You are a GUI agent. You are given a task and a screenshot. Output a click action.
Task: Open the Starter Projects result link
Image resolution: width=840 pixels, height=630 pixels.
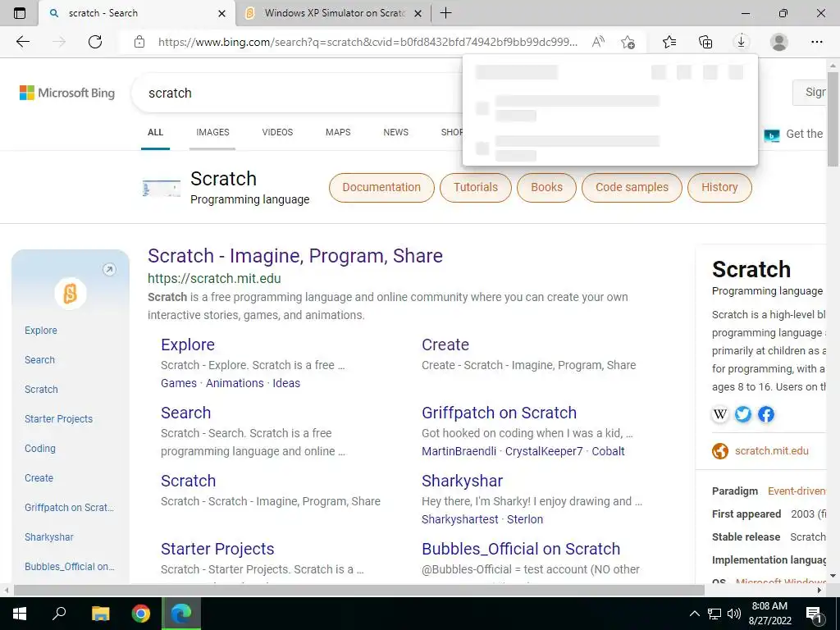coord(217,549)
